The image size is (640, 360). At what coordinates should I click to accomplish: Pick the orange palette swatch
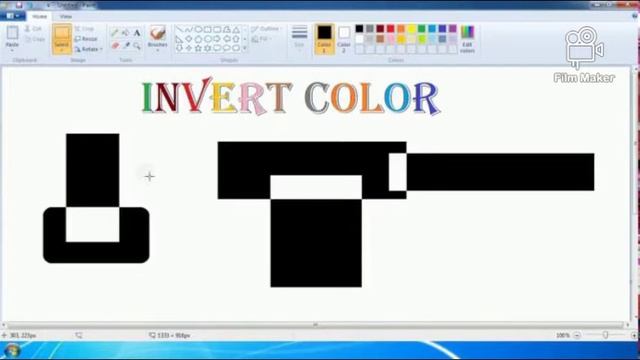point(401,29)
